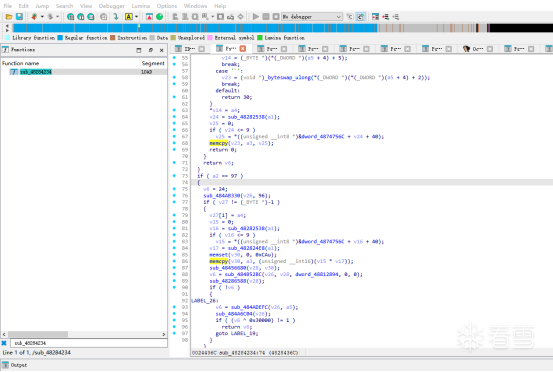Image resolution: width=553 pixels, height=372 pixels.
Task: Clear the function filter with the blue X
Action: pos(4,343)
